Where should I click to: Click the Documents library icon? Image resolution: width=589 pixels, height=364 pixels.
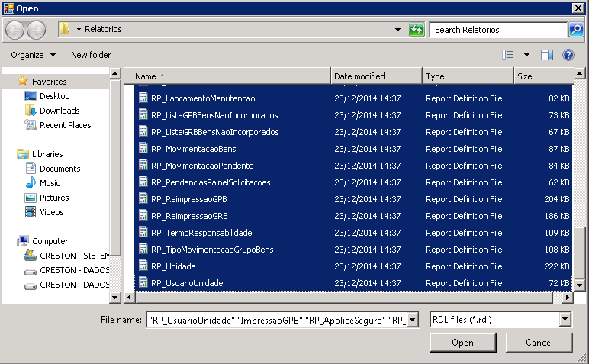pos(31,168)
